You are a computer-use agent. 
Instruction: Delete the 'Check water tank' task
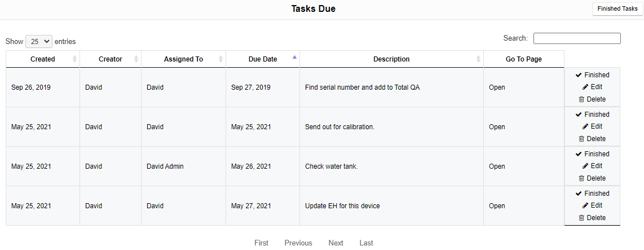pyautogui.click(x=592, y=178)
